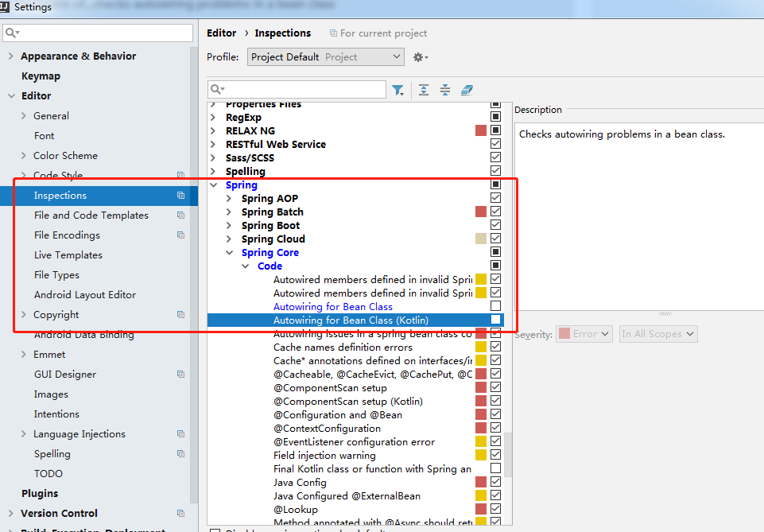The width and height of the screenshot is (764, 532).
Task: Open the inspection filter funnel menu
Action: pyautogui.click(x=398, y=90)
